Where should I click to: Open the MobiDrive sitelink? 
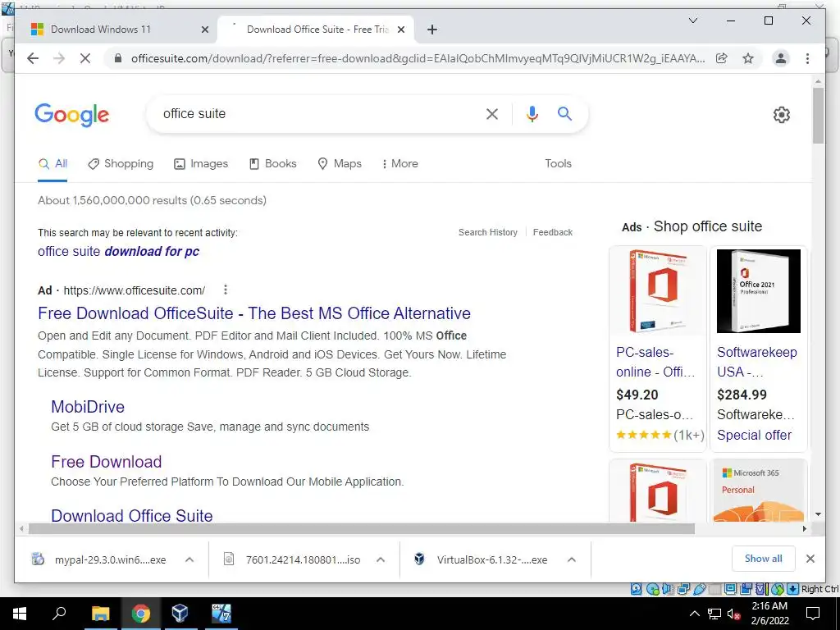point(88,407)
